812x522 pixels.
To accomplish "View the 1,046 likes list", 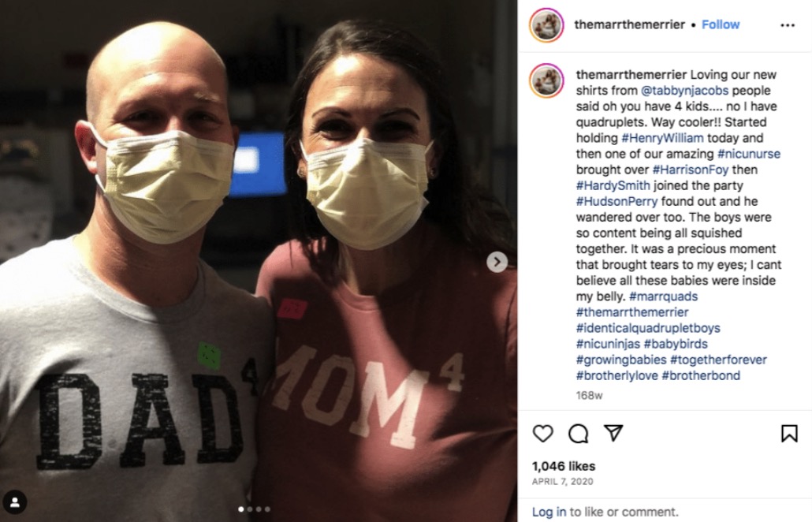I will 564,466.
